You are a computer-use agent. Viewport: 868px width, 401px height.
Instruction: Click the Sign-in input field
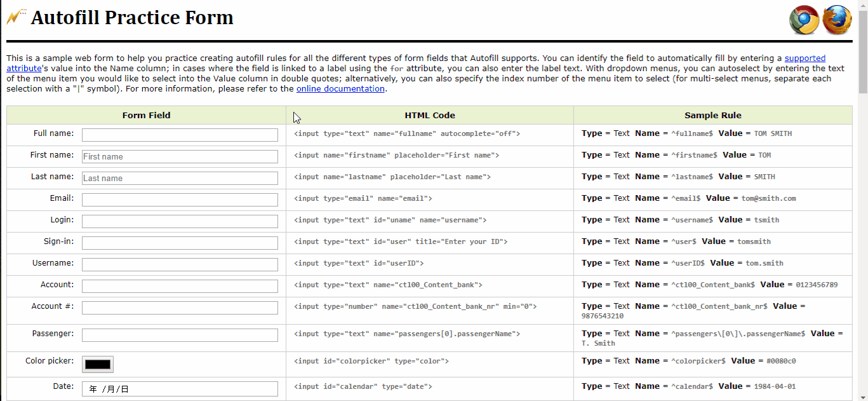coord(180,243)
